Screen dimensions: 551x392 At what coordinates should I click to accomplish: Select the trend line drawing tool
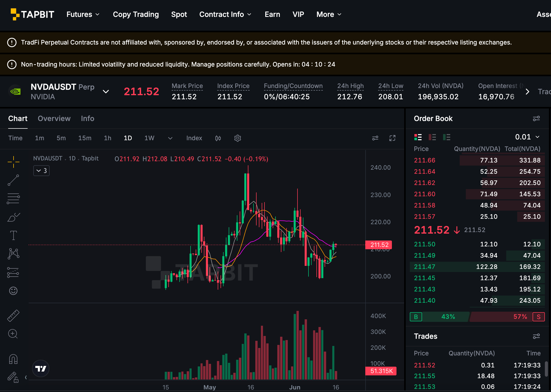pyautogui.click(x=13, y=180)
